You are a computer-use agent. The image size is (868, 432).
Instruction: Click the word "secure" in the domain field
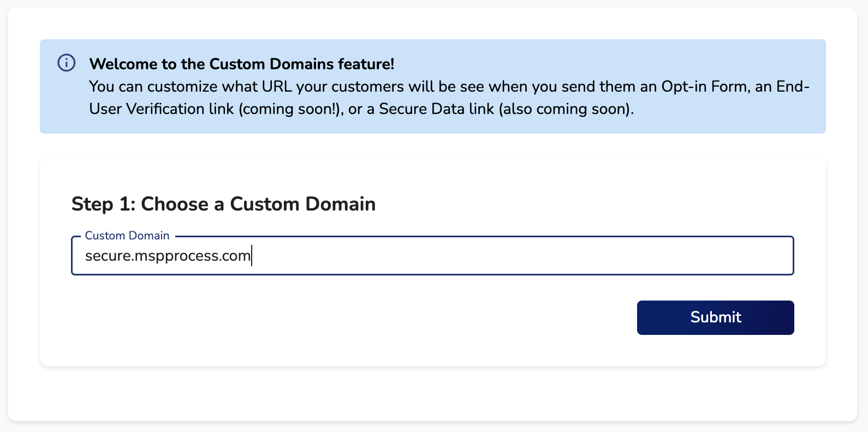pyautogui.click(x=108, y=256)
